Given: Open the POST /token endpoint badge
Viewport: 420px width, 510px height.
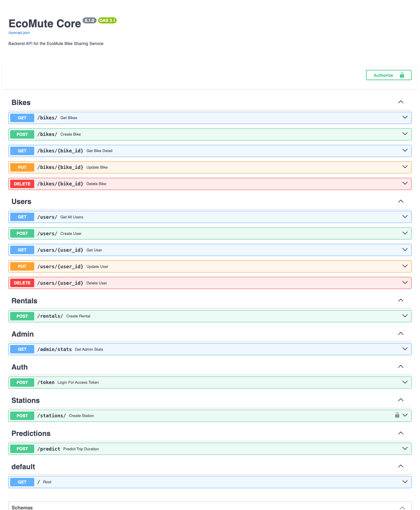Looking at the screenshot, I should [22, 382].
